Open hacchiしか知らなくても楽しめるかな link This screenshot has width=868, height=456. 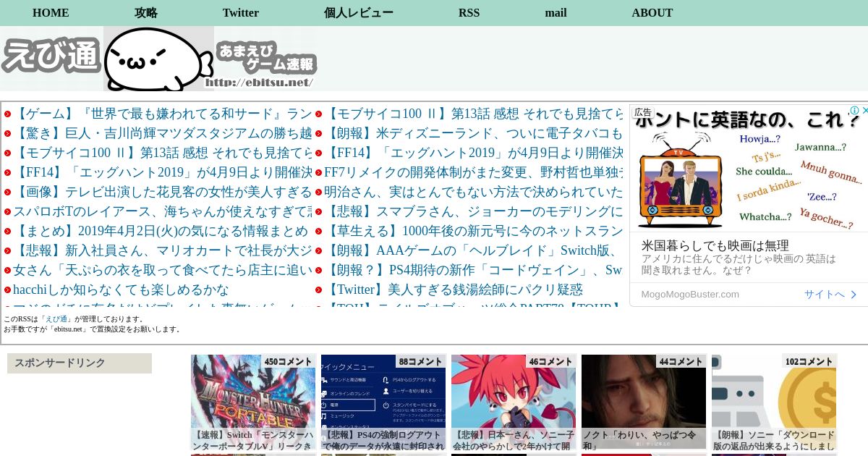tap(121, 290)
